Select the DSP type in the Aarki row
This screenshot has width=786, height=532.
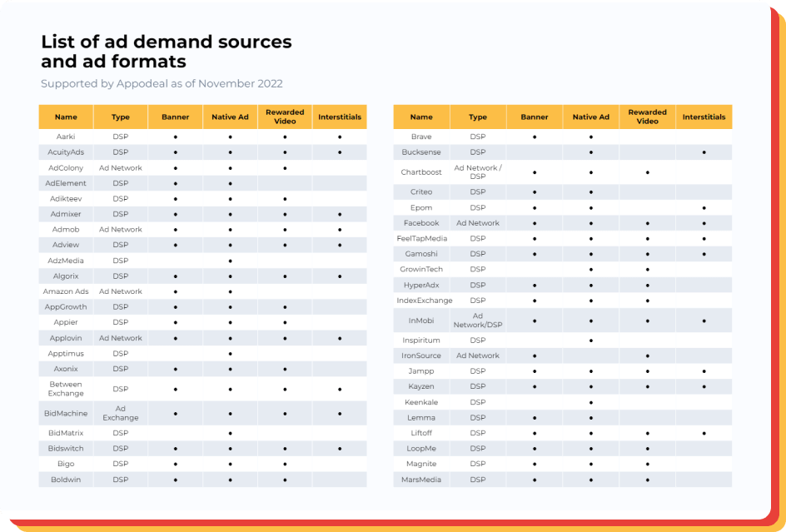(121, 137)
